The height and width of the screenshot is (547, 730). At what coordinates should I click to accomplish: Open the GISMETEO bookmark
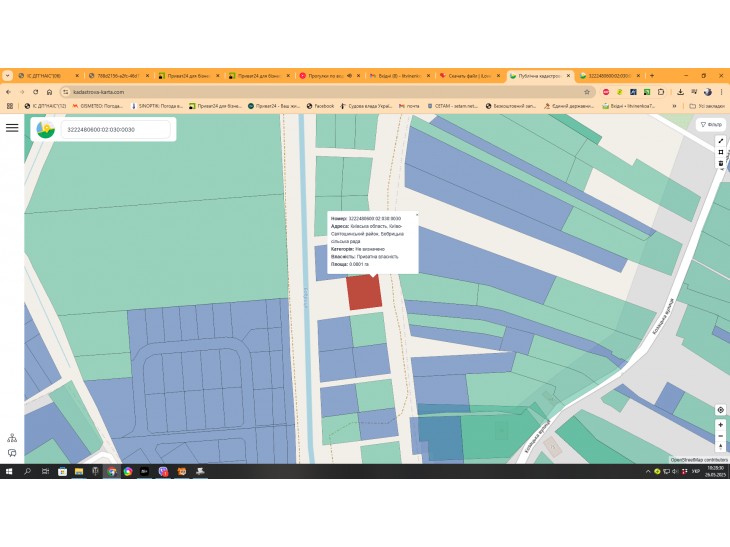tap(97, 106)
